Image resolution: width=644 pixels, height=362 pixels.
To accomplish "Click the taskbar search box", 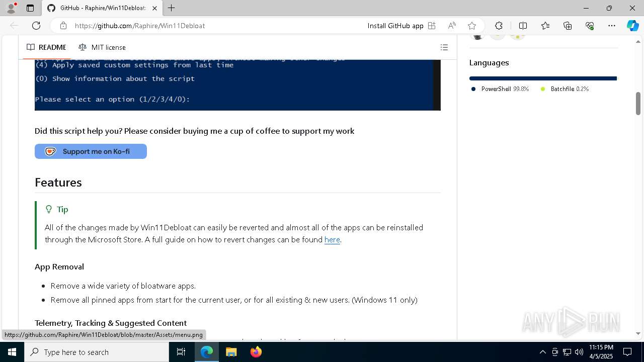I will pos(97,352).
